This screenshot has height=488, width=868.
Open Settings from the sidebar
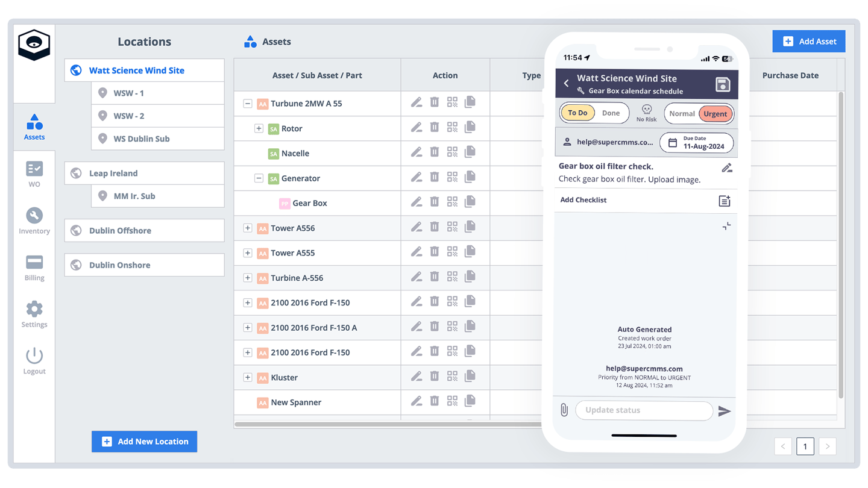pos(34,314)
